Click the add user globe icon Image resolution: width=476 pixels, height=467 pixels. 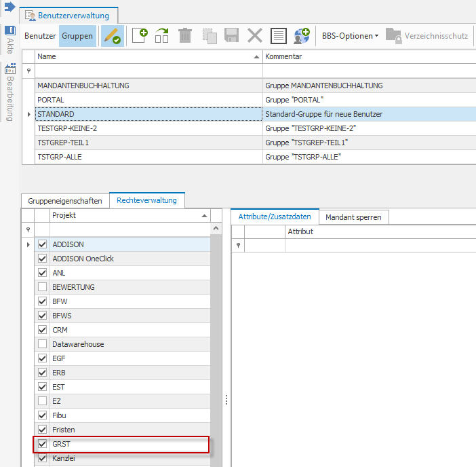(x=302, y=36)
